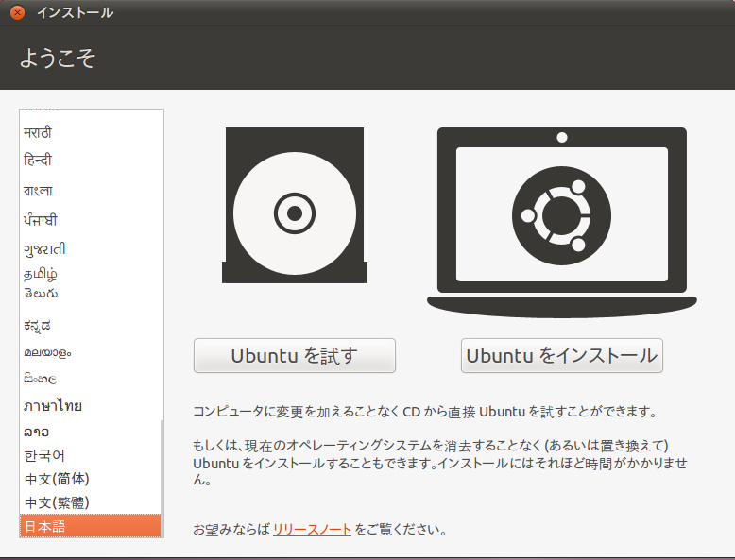Select മലയാളം in the language list
735x560 pixels.
click(90, 352)
